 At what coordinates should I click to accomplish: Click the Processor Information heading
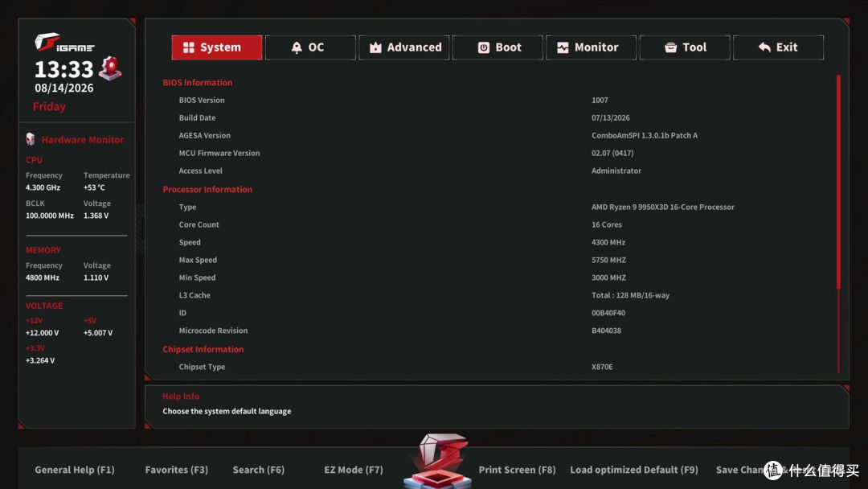(207, 189)
